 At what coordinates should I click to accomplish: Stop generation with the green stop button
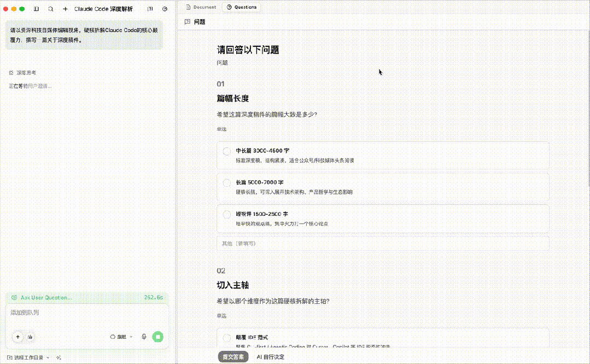click(157, 337)
